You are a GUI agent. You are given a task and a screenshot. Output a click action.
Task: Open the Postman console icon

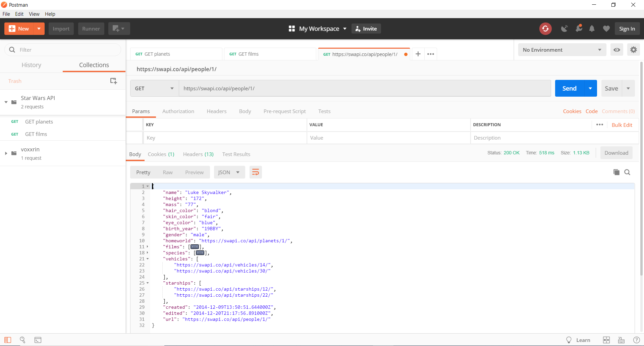(x=38, y=340)
